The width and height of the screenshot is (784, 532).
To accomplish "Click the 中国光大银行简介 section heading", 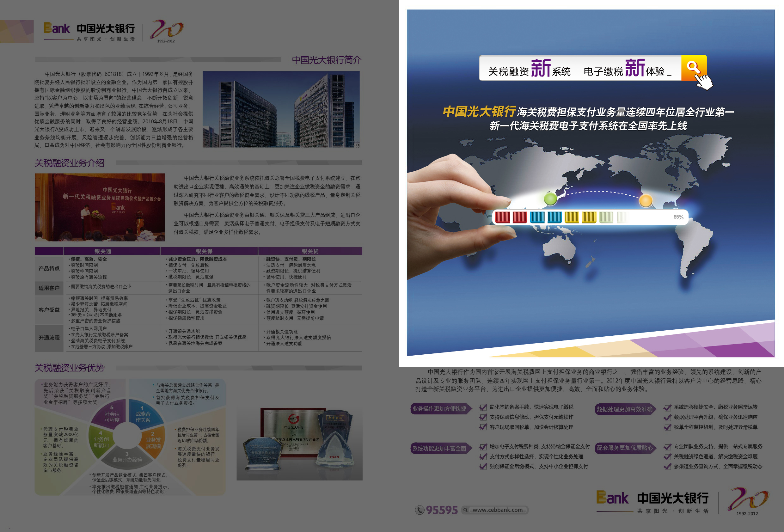I will [327, 60].
